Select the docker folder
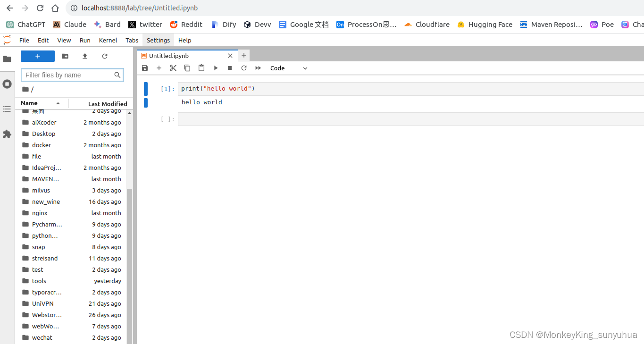 click(x=72, y=145)
